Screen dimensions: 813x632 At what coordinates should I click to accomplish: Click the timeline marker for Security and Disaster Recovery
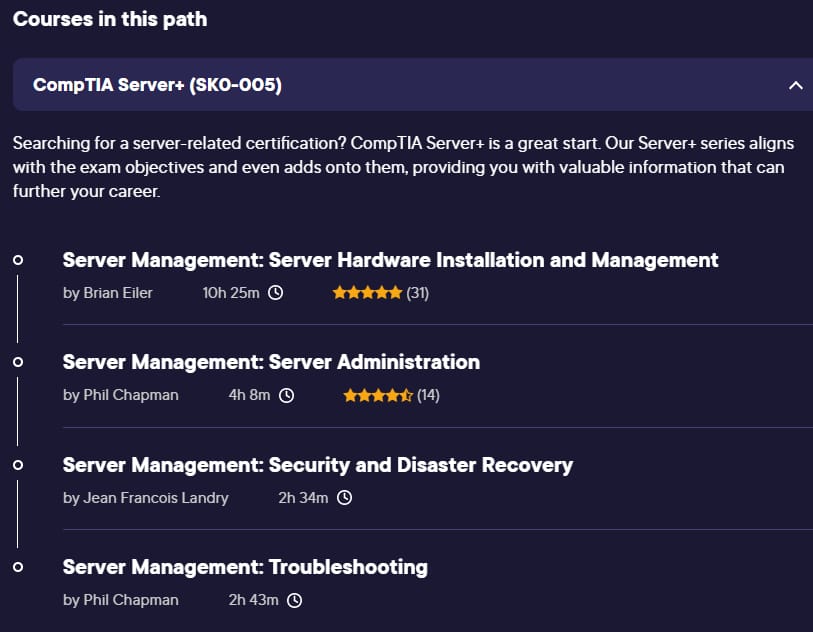tap(18, 465)
